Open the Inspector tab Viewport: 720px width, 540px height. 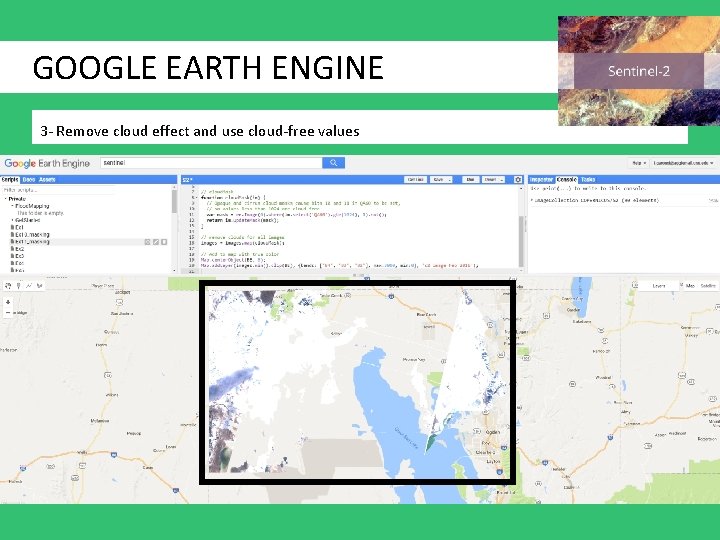[x=541, y=180]
